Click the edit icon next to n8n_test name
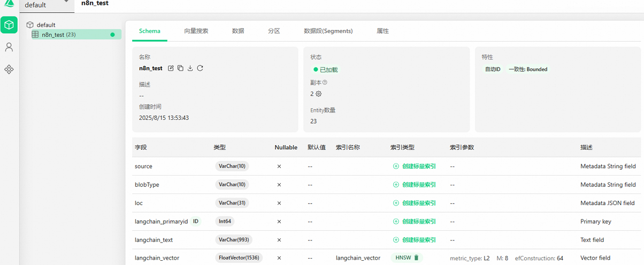Screen dimensions: 644x265 click(171, 68)
